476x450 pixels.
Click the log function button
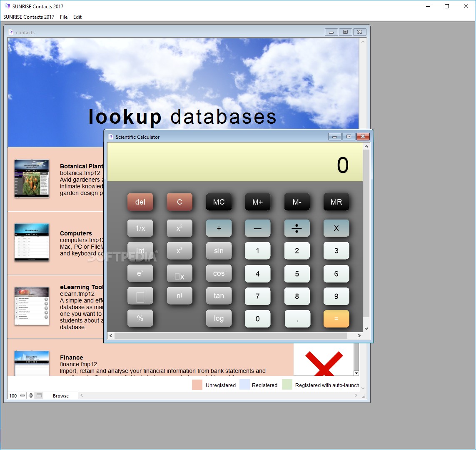[219, 318]
